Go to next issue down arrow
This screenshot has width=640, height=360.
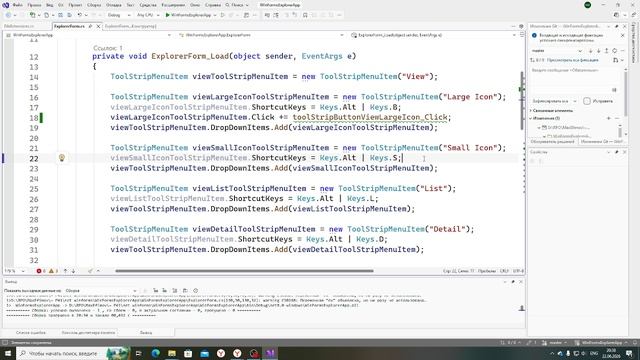pos(73,271)
